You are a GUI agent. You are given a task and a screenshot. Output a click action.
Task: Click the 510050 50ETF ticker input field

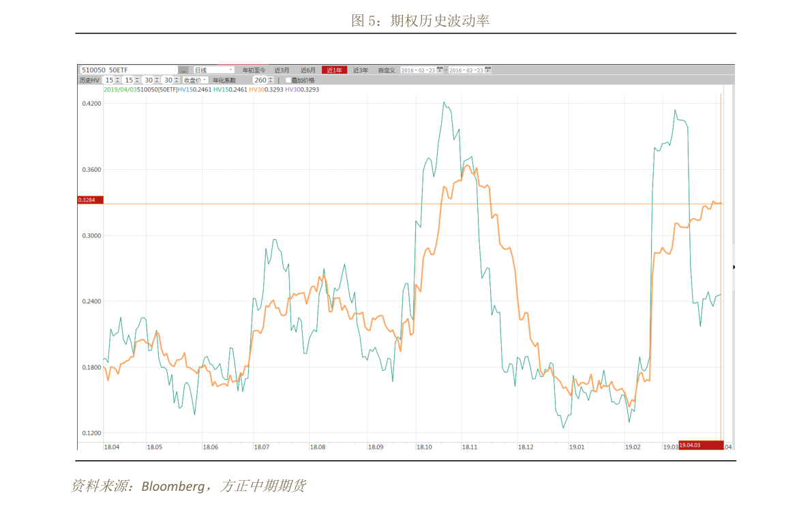[128, 70]
